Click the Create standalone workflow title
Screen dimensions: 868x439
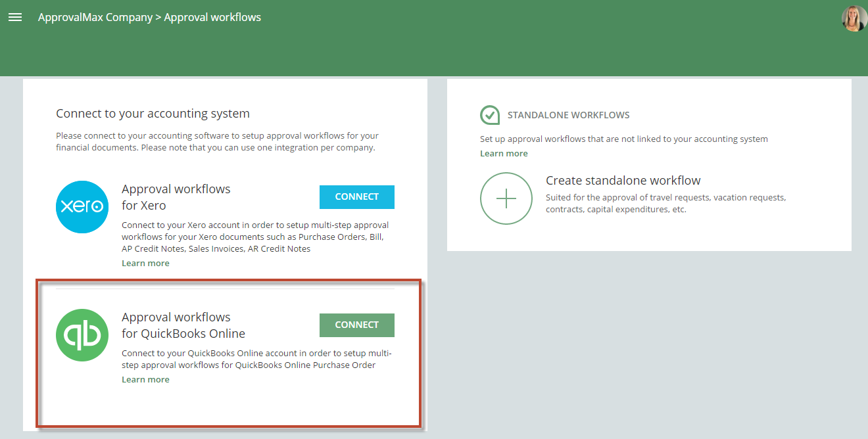tap(623, 181)
